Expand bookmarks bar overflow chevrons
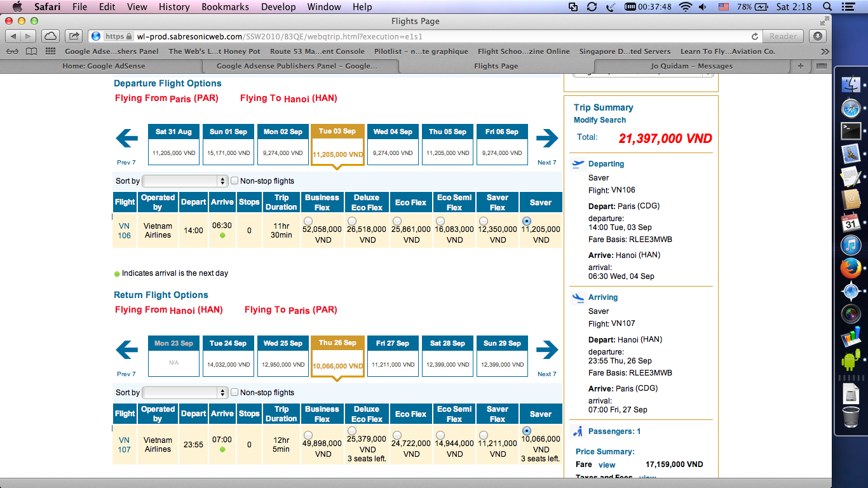This screenshot has width=868, height=488. click(825, 51)
